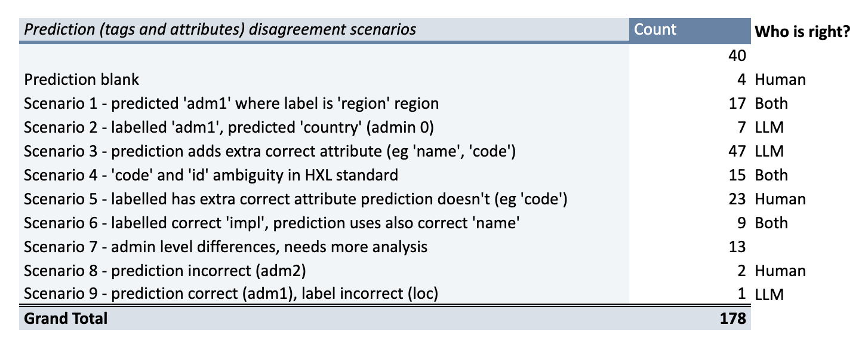868x349 pixels.
Task: Click the 'LLM' cell for Scenario 9
Action: [769, 294]
